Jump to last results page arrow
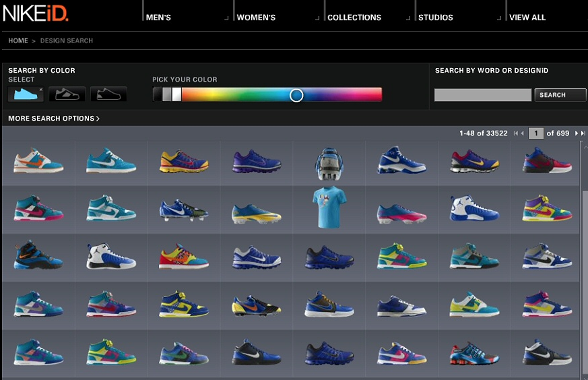 coord(583,133)
